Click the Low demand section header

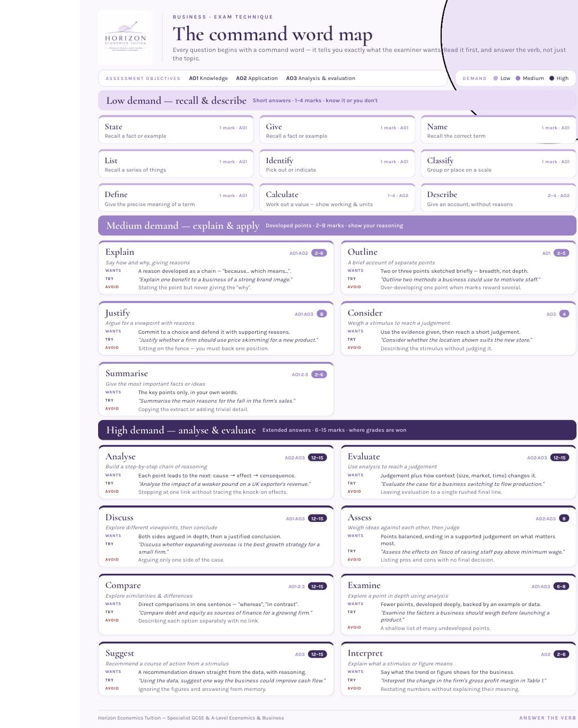tap(337, 100)
